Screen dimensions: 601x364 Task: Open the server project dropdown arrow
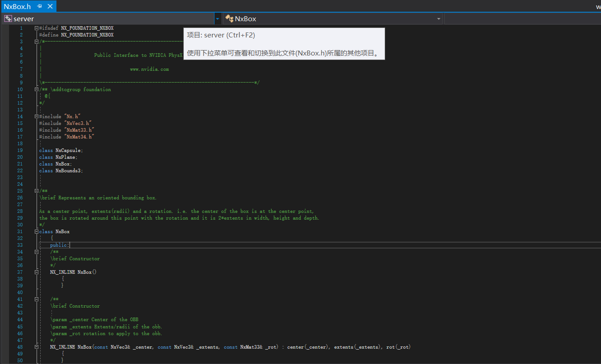(x=218, y=18)
